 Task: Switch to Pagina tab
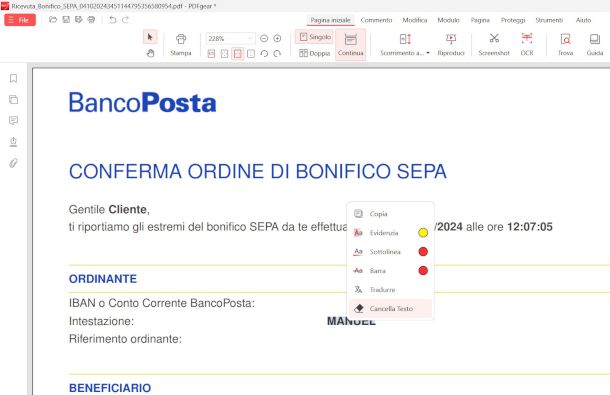480,20
